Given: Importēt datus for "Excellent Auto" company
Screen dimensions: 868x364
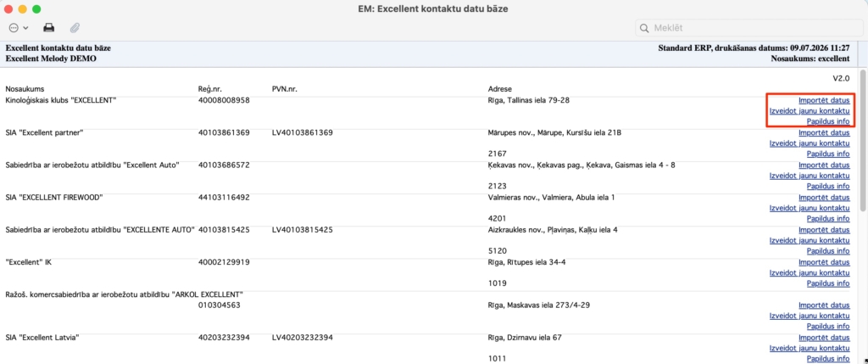Looking at the screenshot, I should [824, 165].
